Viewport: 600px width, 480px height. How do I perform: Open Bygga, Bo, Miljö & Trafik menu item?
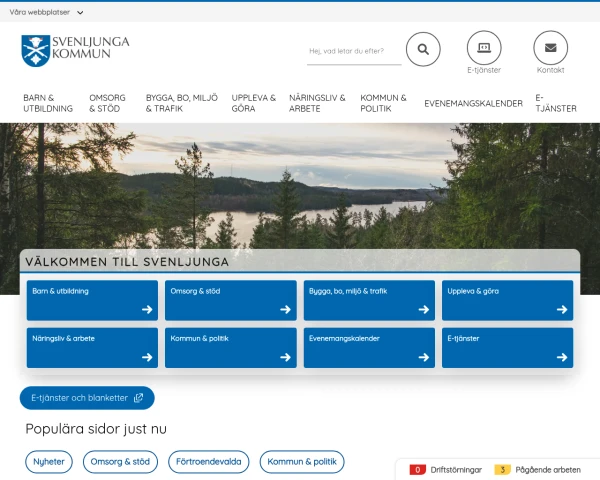pos(182,103)
